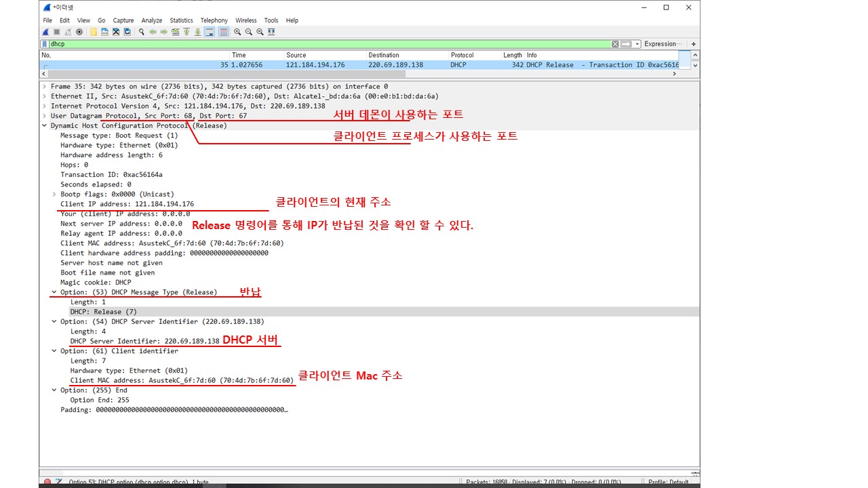Click the dhcp display filter field
The image size is (868, 488).
[x=329, y=44]
